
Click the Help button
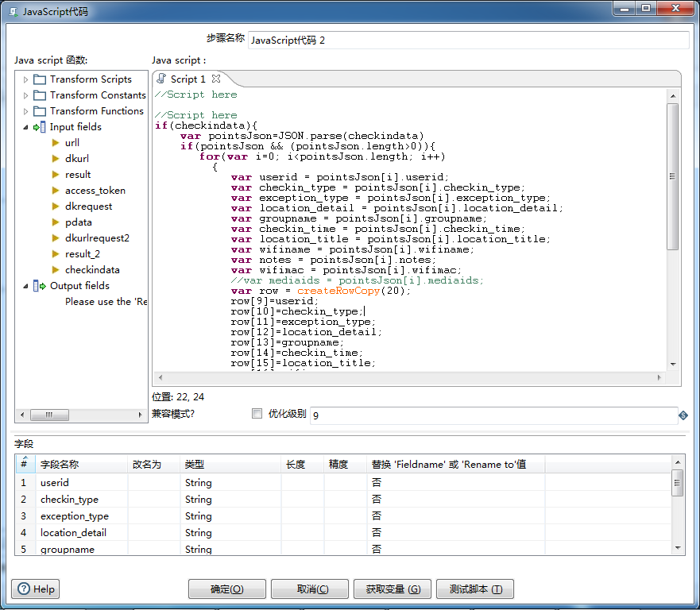tap(35, 589)
